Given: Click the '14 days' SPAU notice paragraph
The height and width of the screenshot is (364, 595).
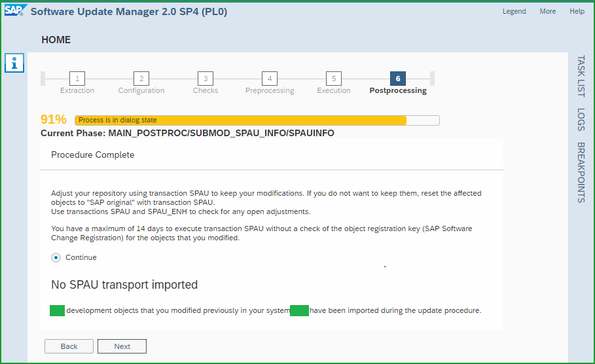Looking at the screenshot, I should (262, 233).
